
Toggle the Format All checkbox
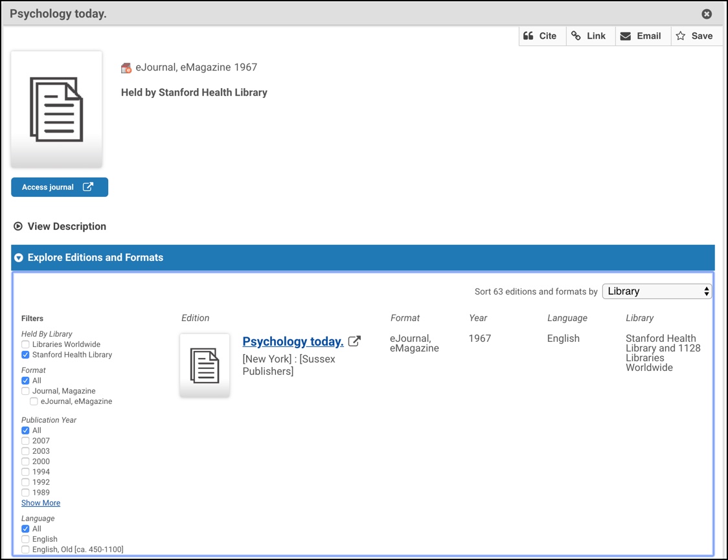[x=25, y=381]
